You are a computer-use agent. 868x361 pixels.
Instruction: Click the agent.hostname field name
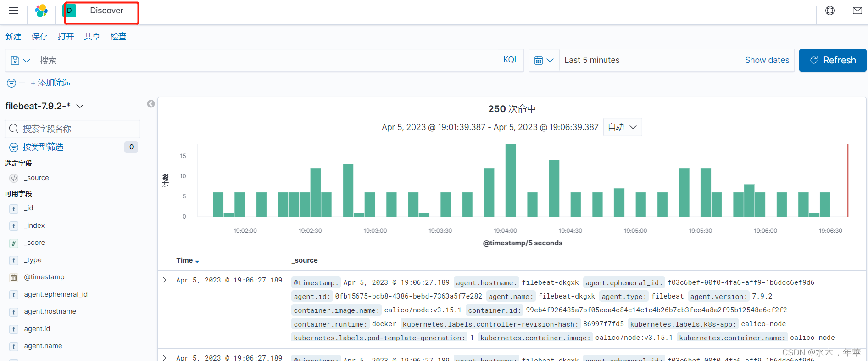(50, 311)
